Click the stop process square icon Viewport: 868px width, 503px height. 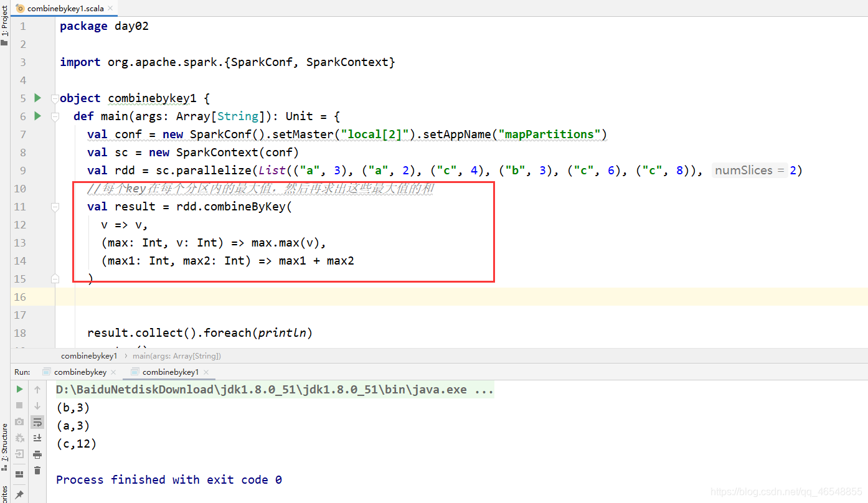pos(19,406)
